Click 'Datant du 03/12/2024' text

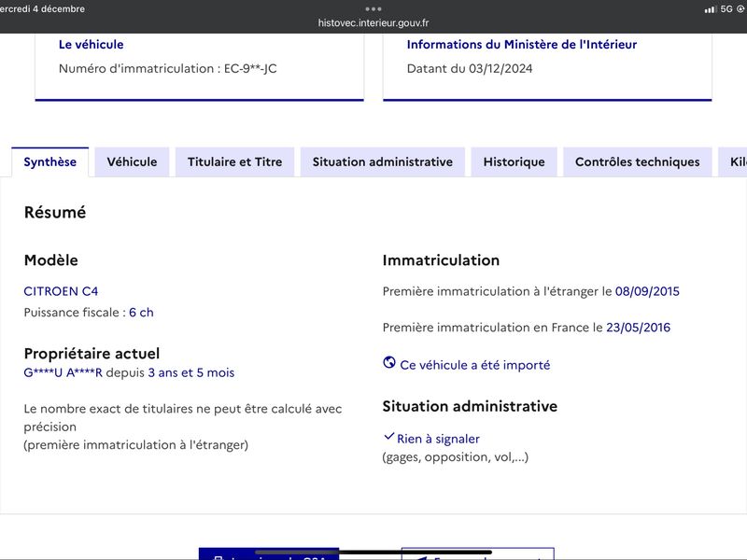(470, 68)
